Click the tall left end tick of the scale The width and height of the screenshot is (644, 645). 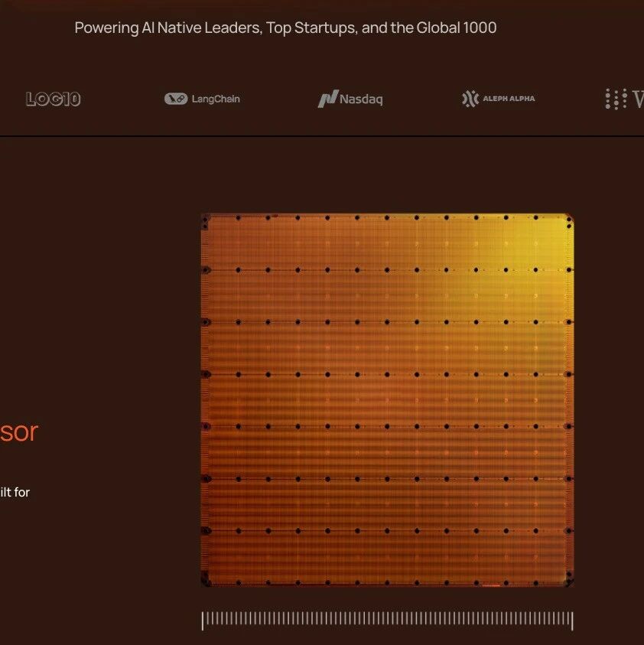tap(203, 621)
